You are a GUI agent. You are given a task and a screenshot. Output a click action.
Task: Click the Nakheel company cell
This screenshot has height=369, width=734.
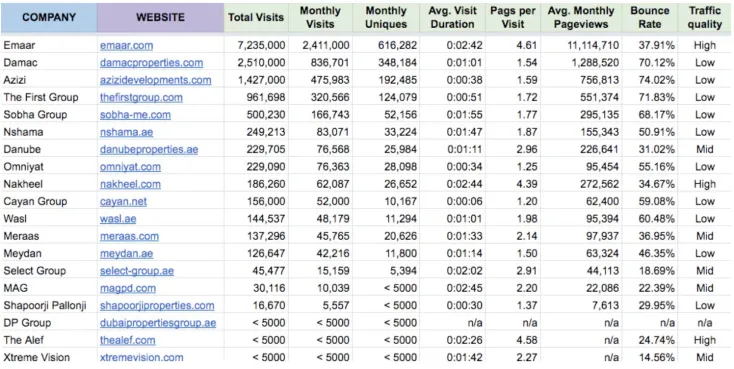(49, 184)
